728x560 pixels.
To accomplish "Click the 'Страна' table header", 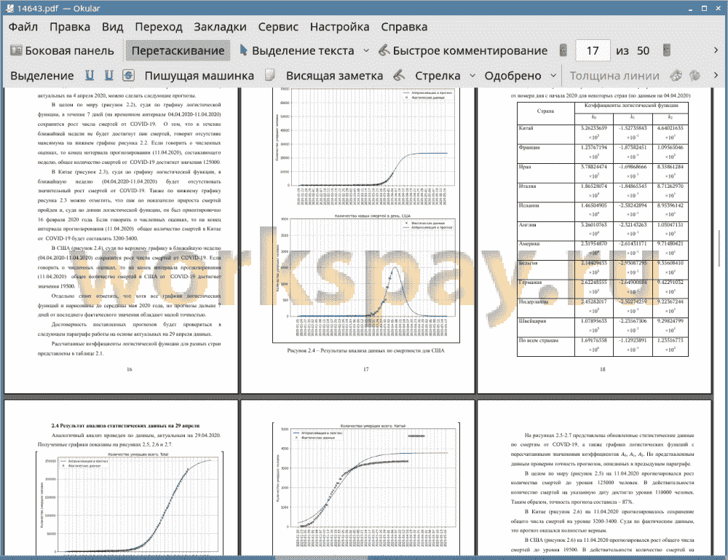I will (545, 111).
